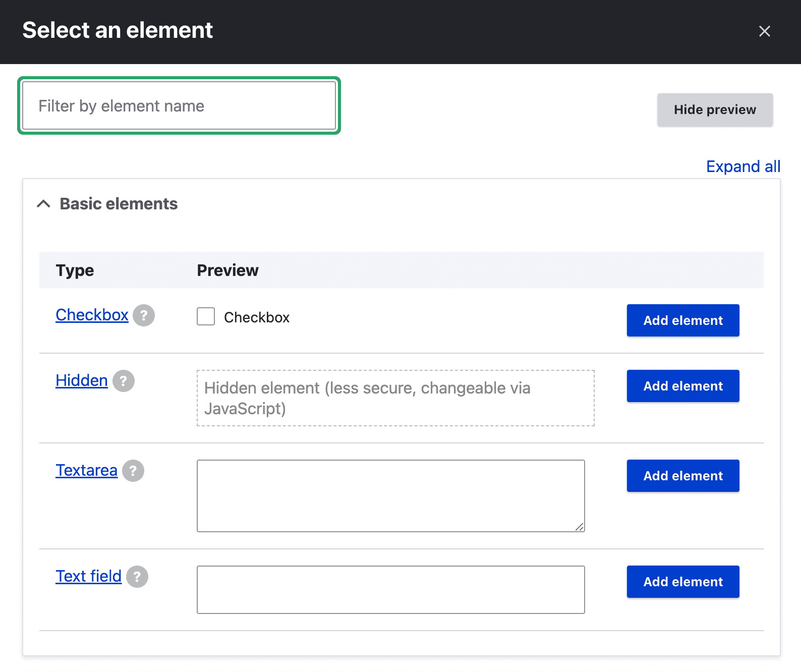The width and height of the screenshot is (801, 672).
Task: Collapse the Basic elements section chevron
Action: point(44,204)
